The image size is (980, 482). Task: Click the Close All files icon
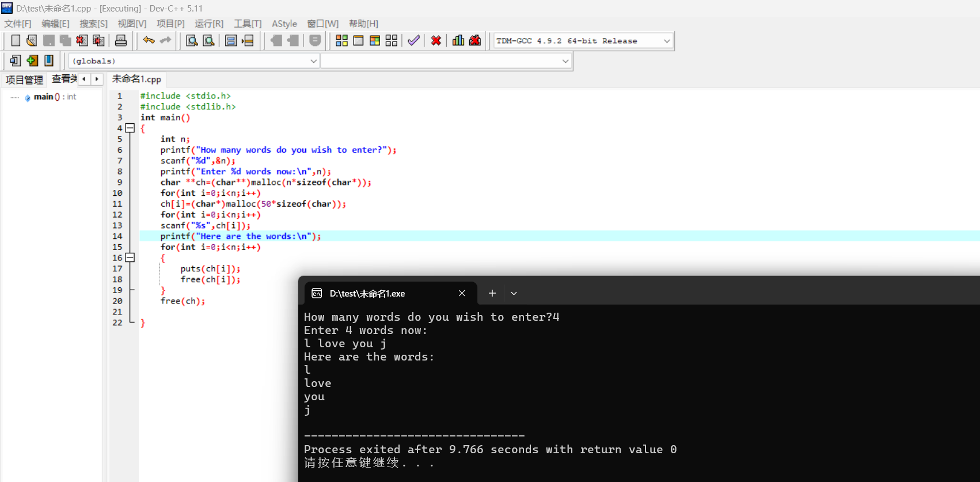[x=99, y=40]
